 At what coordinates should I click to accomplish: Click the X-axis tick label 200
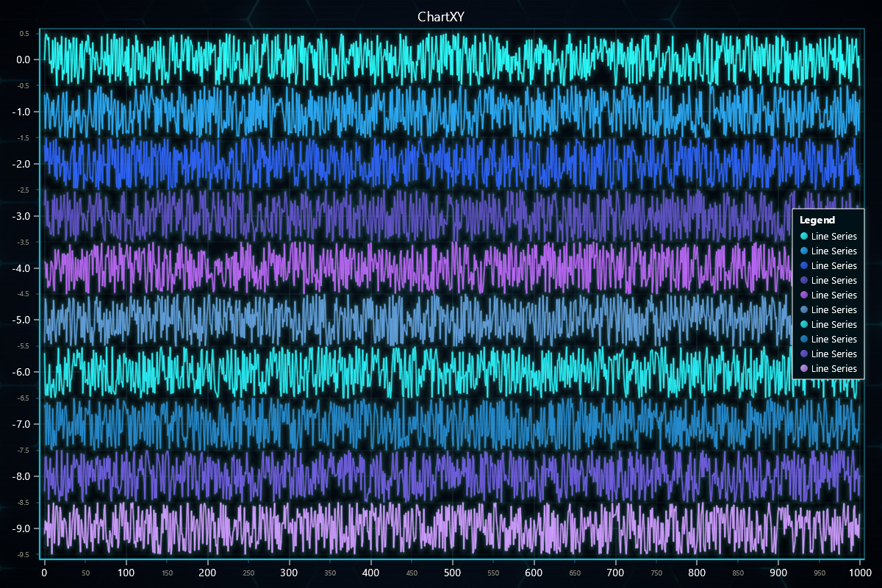click(208, 572)
